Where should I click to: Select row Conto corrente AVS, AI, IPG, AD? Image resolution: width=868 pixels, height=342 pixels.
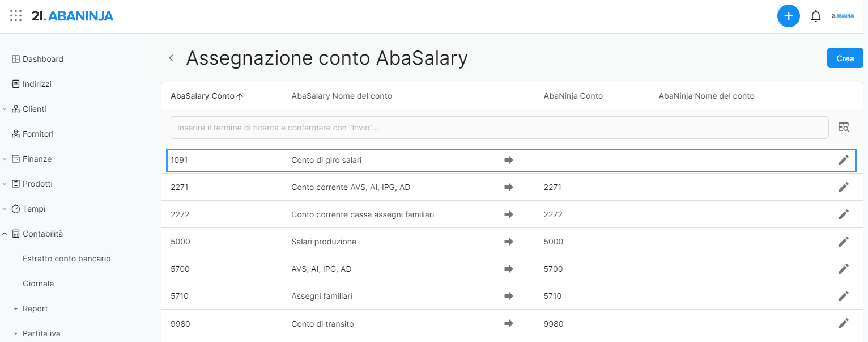(x=512, y=187)
